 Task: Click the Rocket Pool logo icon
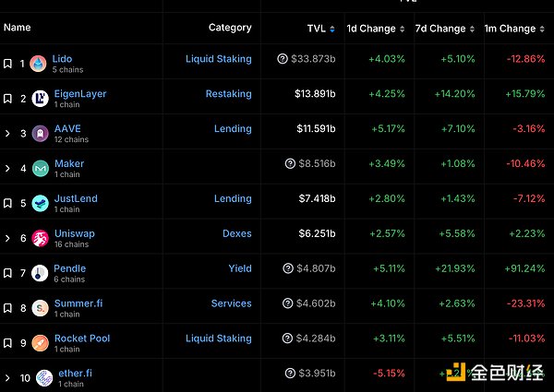(41, 343)
